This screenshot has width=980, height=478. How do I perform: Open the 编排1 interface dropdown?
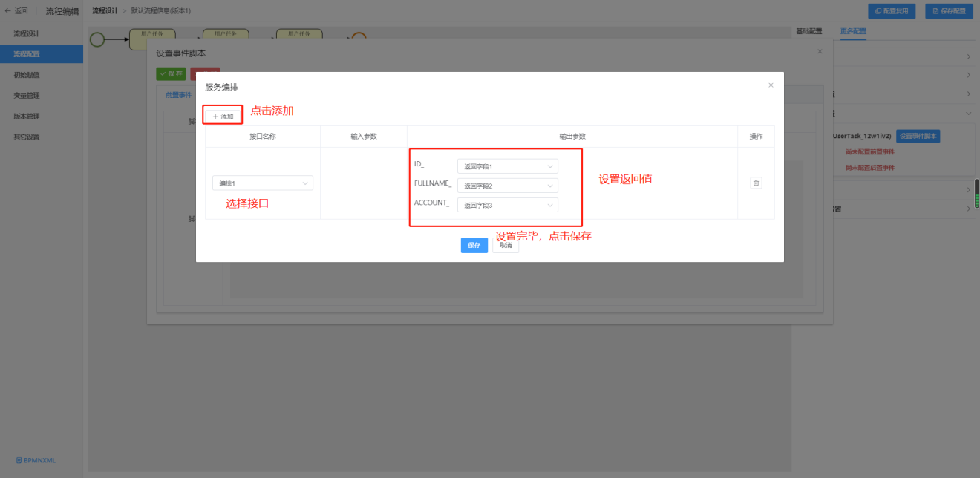click(x=263, y=183)
